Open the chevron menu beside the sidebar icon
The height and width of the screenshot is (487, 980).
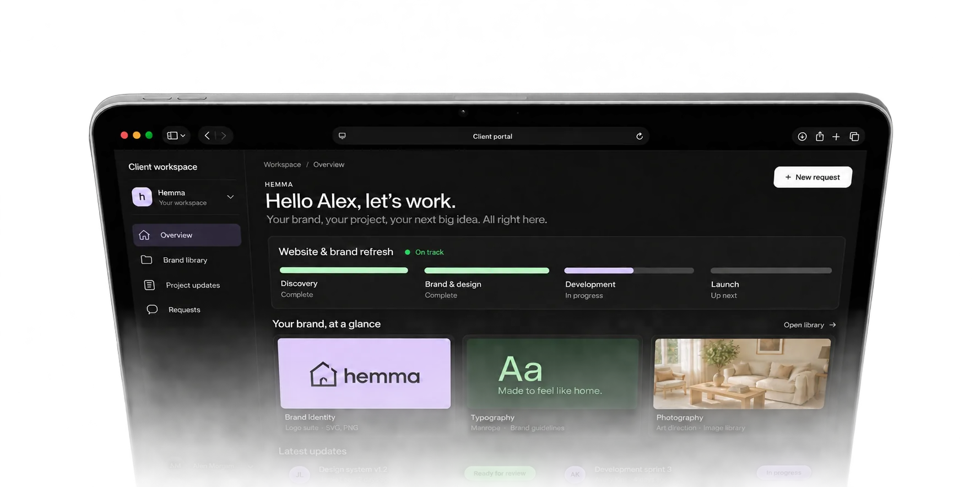(x=183, y=136)
